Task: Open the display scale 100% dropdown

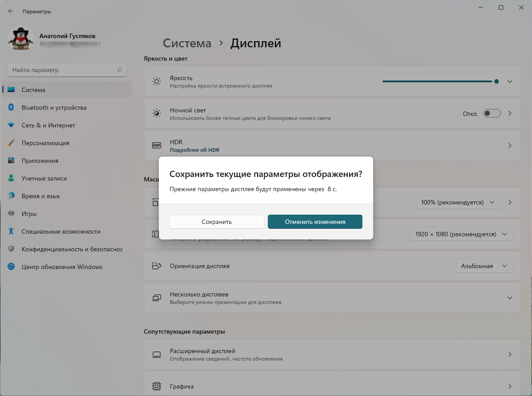Action: coord(458,202)
